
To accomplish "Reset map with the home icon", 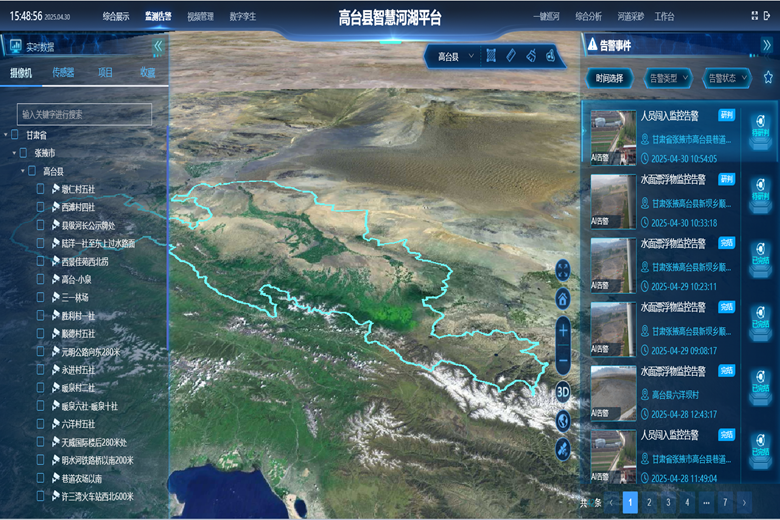I will tap(563, 298).
